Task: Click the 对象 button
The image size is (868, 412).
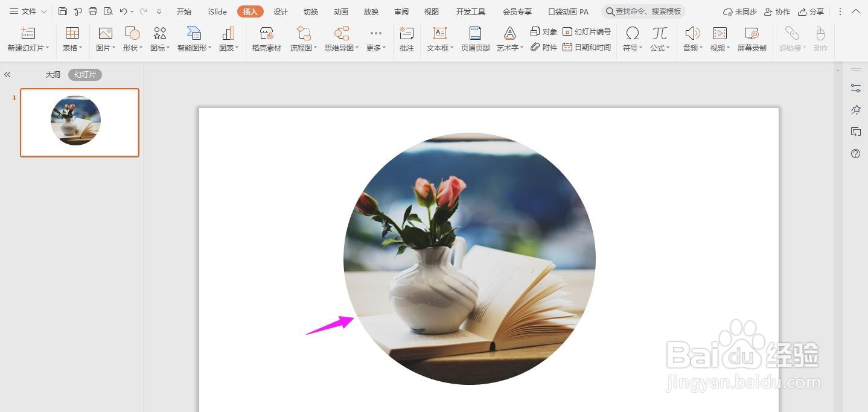Action: (x=543, y=32)
